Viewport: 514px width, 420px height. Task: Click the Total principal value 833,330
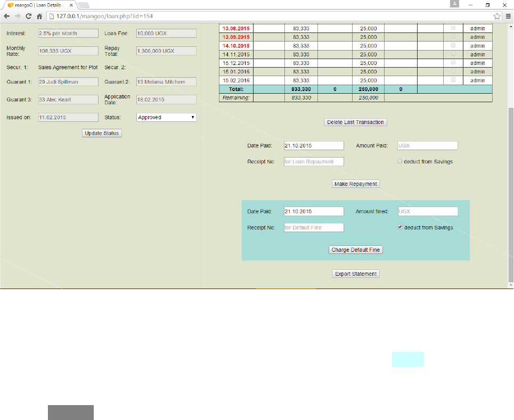tap(301, 89)
